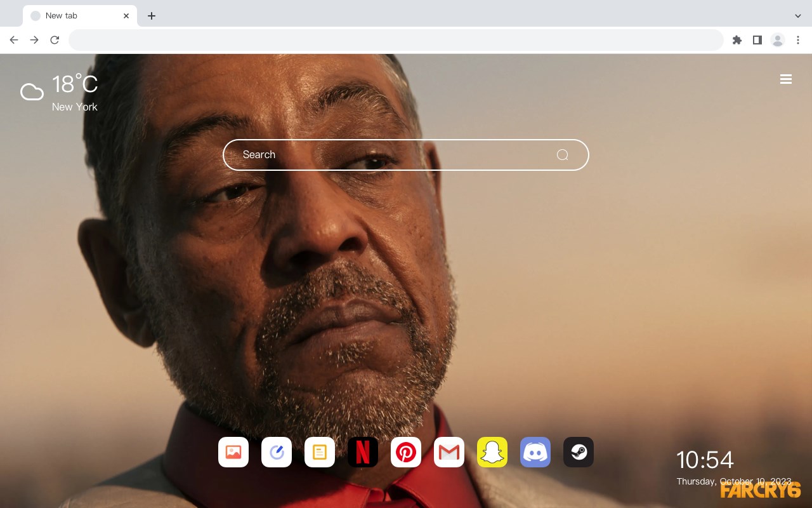Click the magnifier search icon
This screenshot has height=508, width=812.
562,155
